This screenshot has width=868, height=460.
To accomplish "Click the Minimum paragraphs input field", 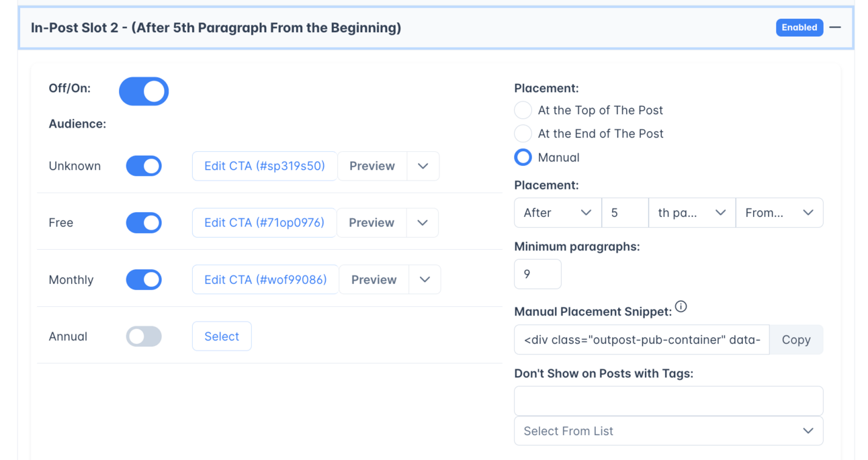I will coord(537,274).
